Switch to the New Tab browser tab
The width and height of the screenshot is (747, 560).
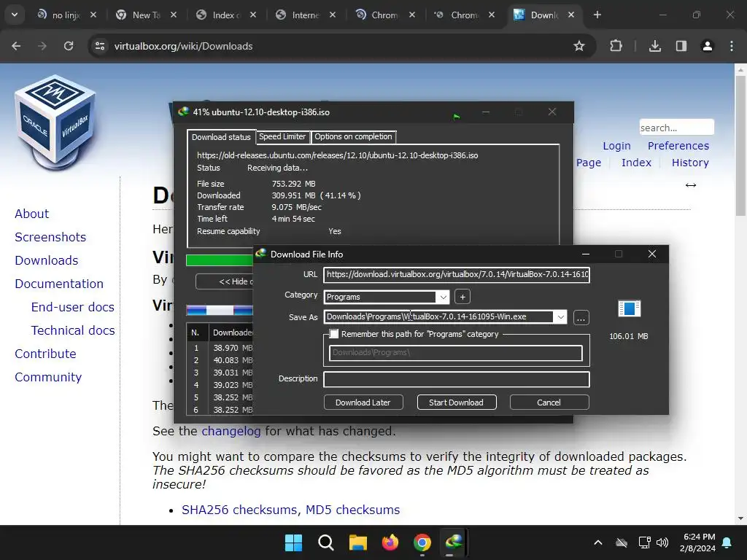tap(146, 15)
